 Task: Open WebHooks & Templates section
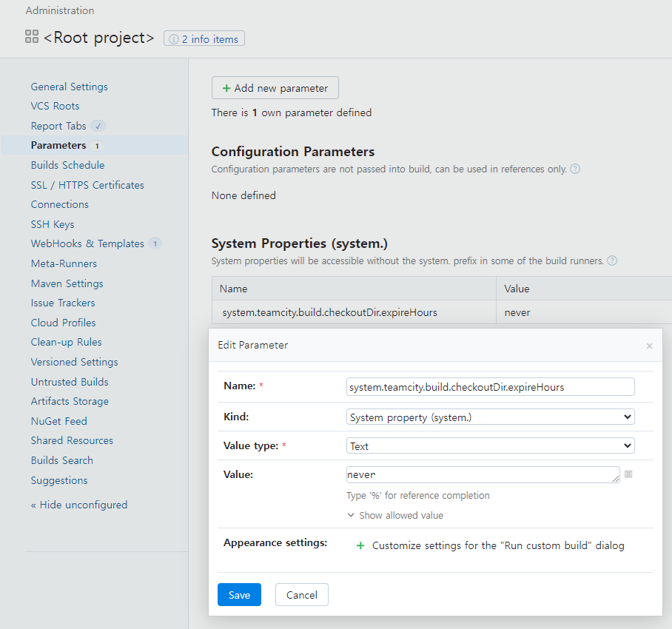point(87,243)
